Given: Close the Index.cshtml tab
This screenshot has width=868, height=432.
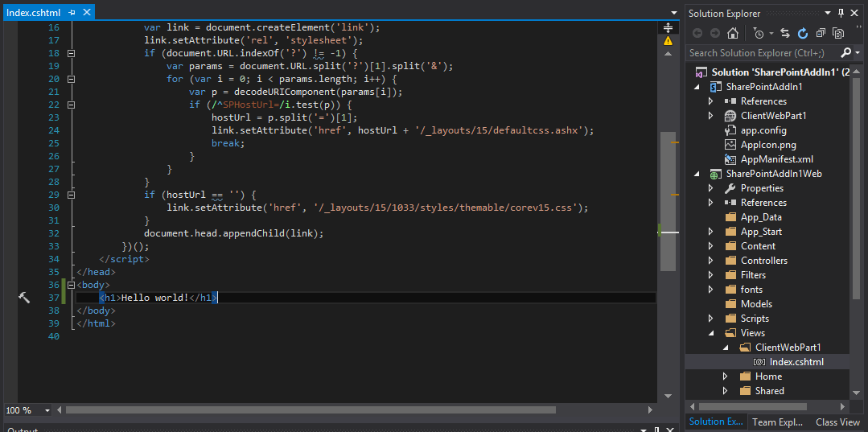Looking at the screenshot, I should pyautogui.click(x=86, y=11).
